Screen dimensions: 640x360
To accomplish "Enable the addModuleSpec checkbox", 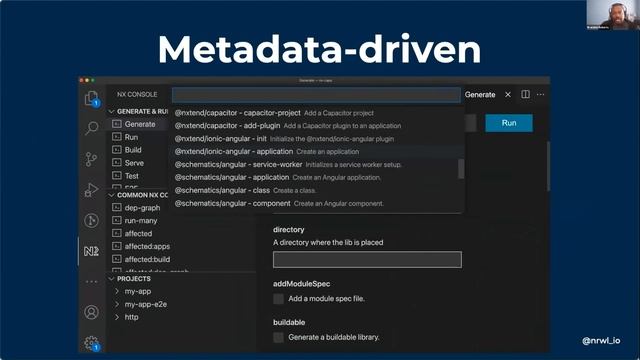I will (x=278, y=299).
